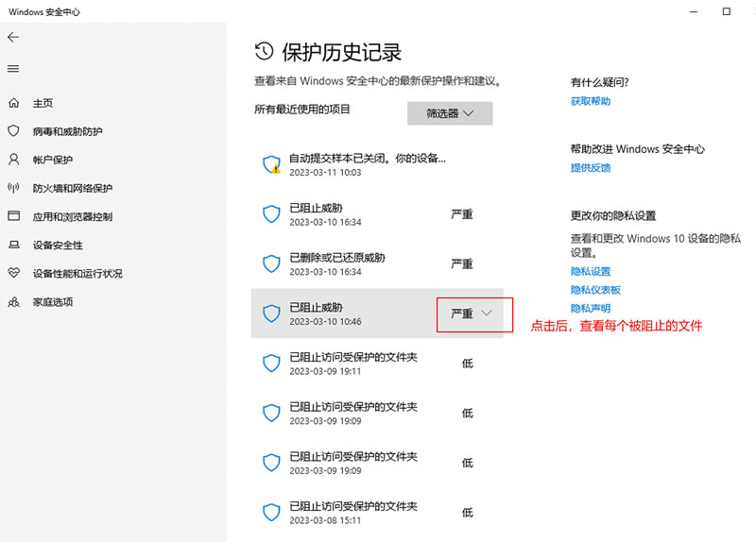Open the 筛选器 filter dropdown
The image size is (756, 542).
point(450,113)
